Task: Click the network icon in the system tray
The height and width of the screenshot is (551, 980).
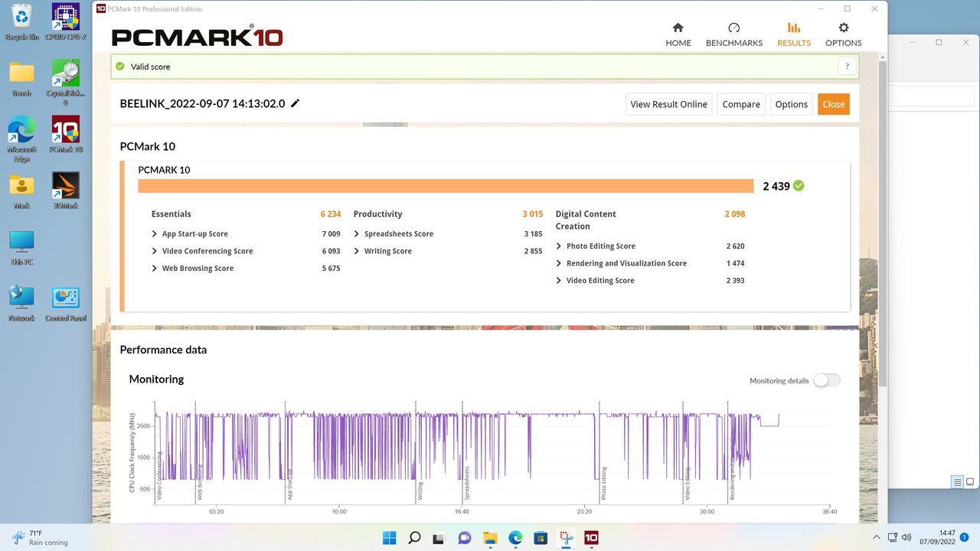Action: (893, 537)
